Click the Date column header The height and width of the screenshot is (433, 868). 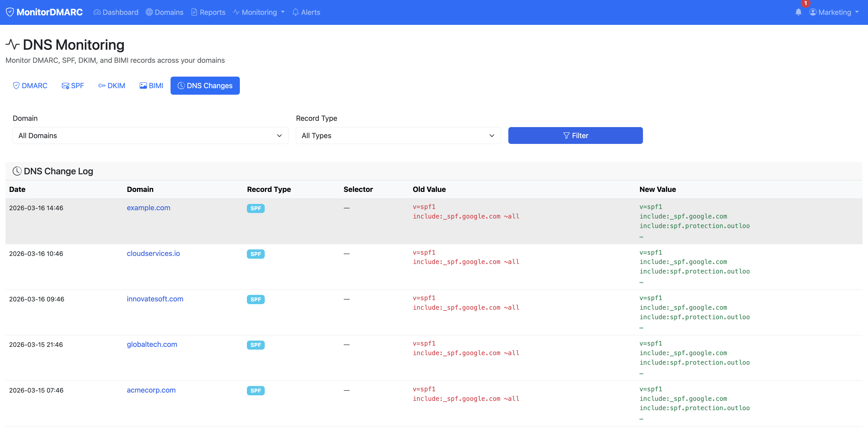[17, 189]
